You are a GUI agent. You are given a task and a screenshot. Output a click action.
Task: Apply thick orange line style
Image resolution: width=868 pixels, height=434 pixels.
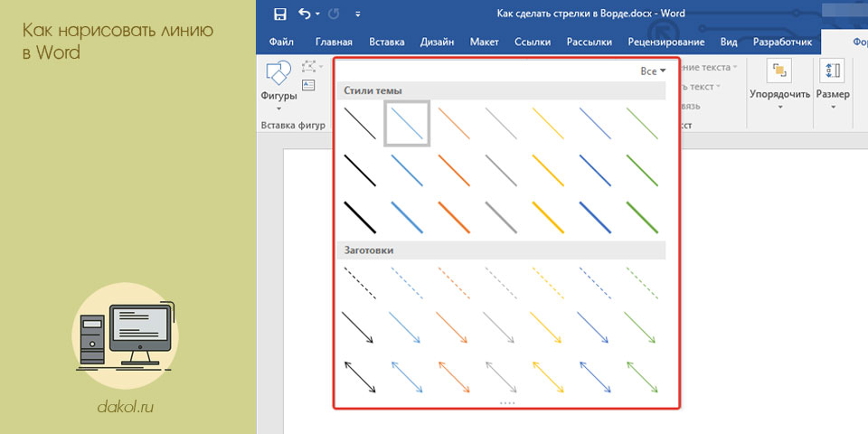pyautogui.click(x=454, y=217)
